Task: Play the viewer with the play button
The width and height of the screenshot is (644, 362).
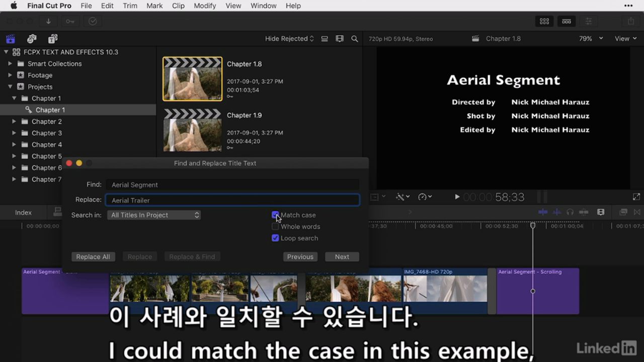Action: click(x=457, y=197)
